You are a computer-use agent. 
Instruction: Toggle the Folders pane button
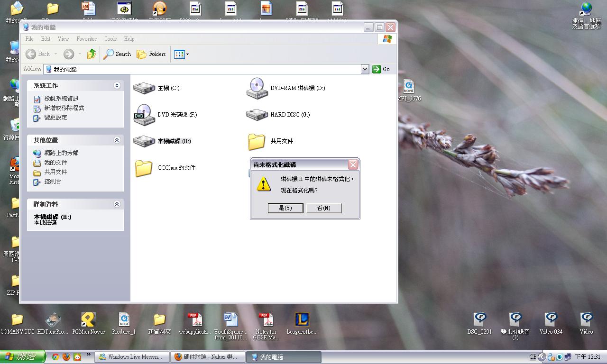[x=151, y=54]
